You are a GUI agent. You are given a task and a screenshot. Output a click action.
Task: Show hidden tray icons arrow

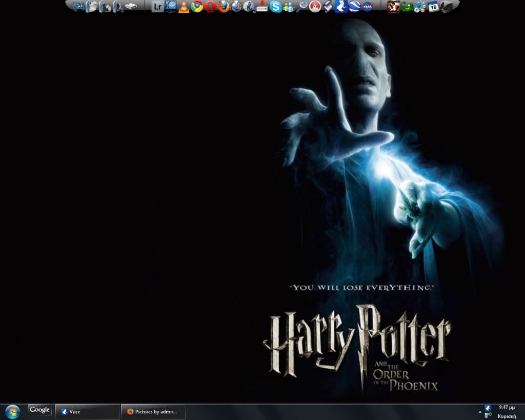[x=480, y=412]
